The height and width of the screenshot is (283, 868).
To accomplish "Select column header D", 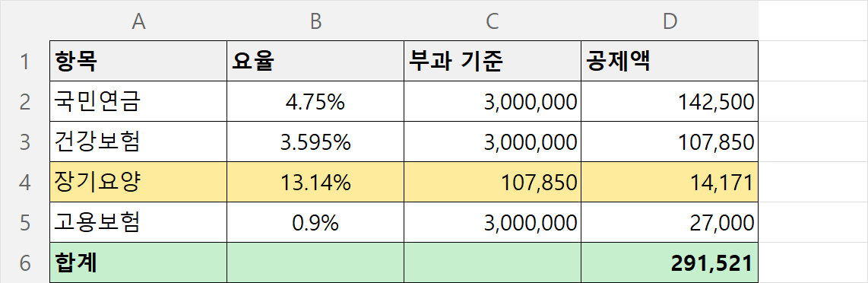I will coord(670,21).
